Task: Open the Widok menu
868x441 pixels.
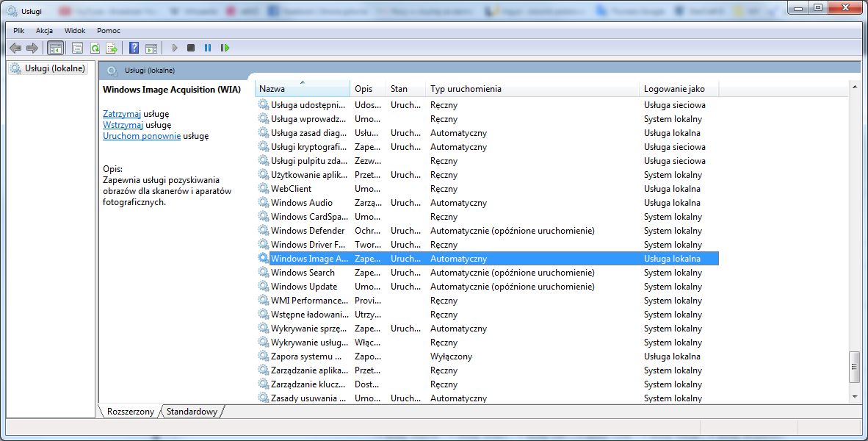Action: pos(75,30)
